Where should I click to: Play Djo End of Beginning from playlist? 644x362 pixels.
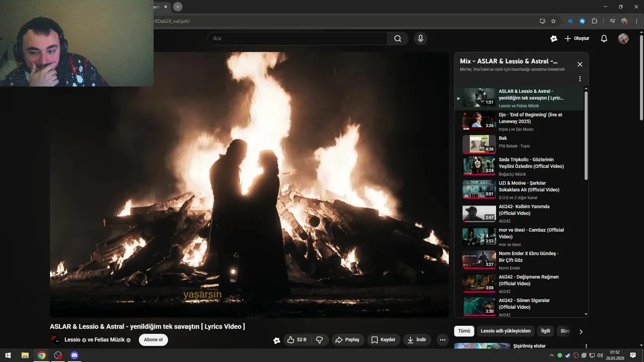pyautogui.click(x=519, y=122)
